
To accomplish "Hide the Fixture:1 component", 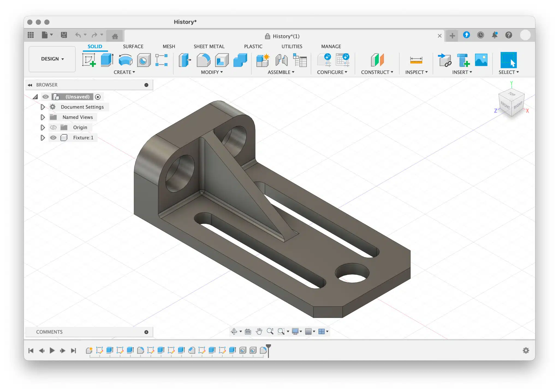I will point(53,138).
